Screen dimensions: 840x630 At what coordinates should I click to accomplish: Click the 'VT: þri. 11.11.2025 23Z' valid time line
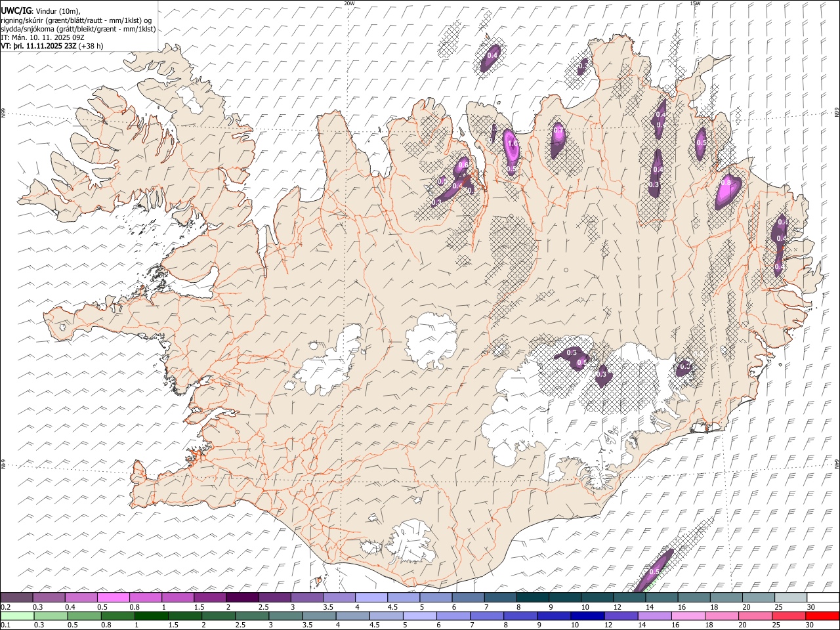point(39,46)
